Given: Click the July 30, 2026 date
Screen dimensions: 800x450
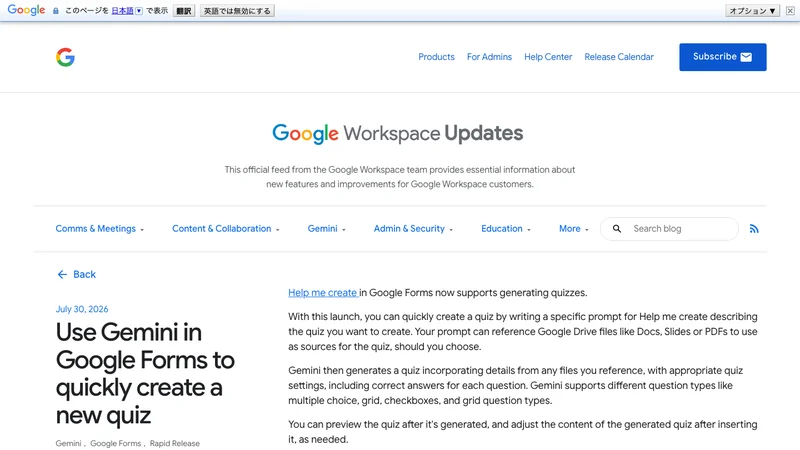Looking at the screenshot, I should click(82, 309).
